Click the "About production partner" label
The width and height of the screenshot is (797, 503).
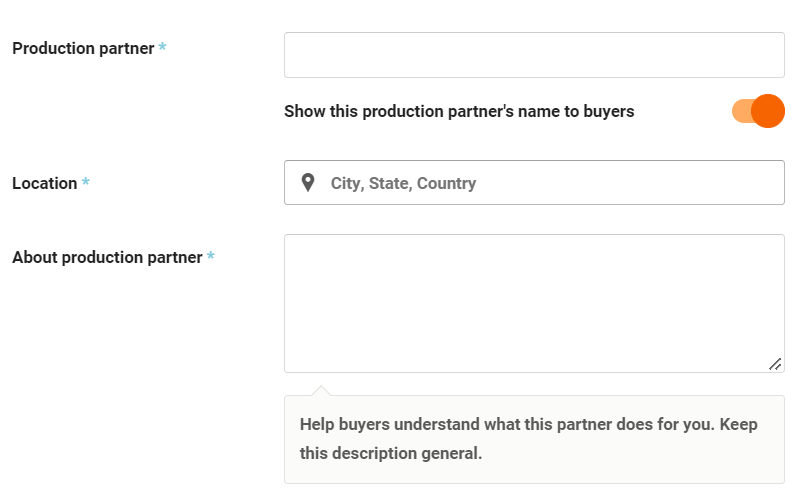click(107, 258)
